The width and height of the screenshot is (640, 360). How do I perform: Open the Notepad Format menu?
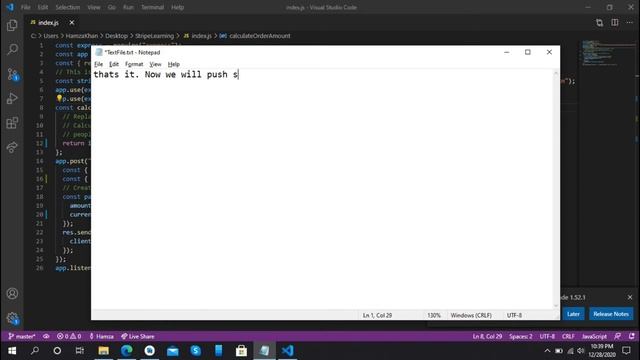point(134,64)
